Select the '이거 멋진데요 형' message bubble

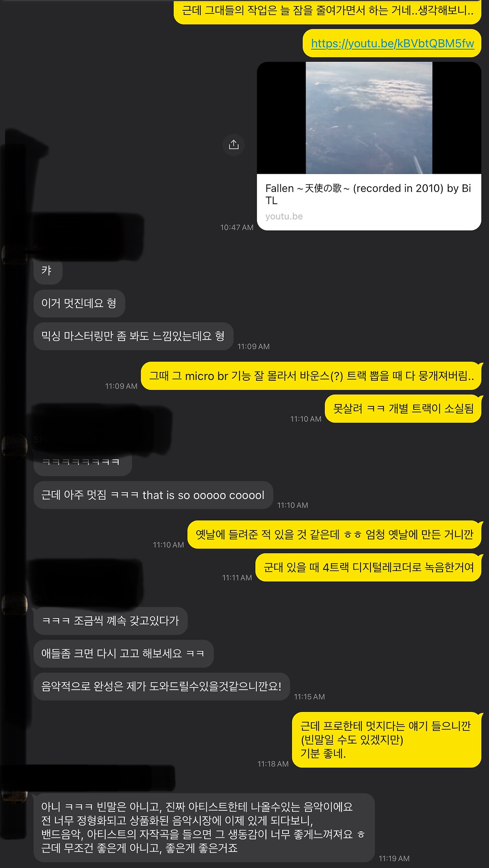point(79,304)
